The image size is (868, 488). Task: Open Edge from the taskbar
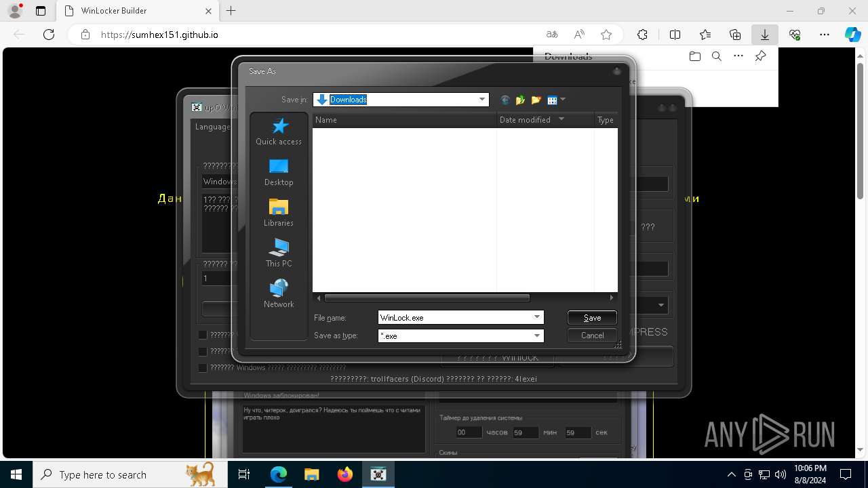point(279,474)
